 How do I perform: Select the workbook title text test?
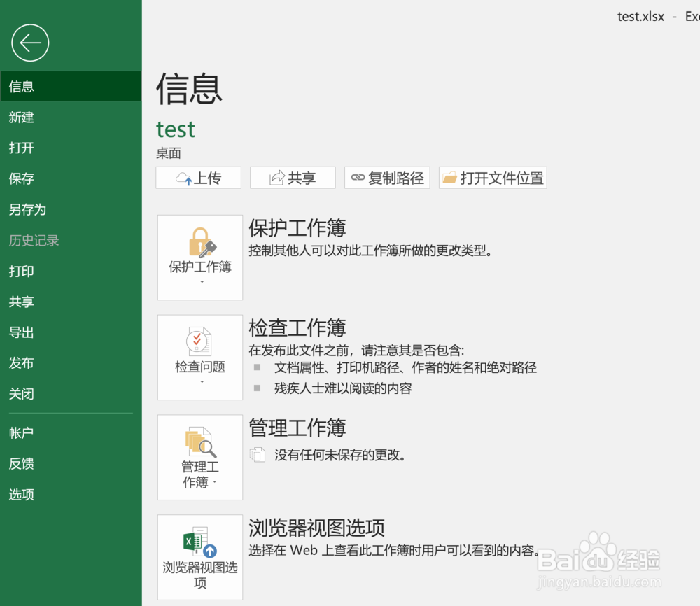(175, 129)
